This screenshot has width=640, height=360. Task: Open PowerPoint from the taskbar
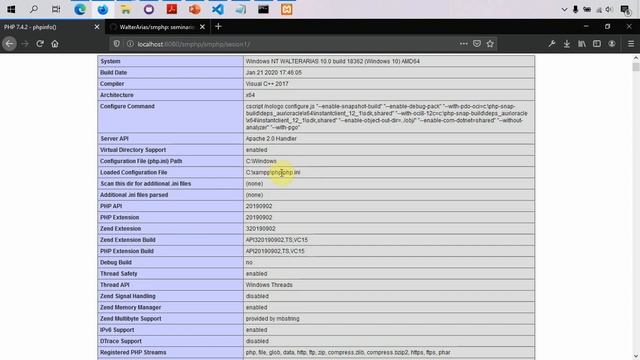click(195, 9)
